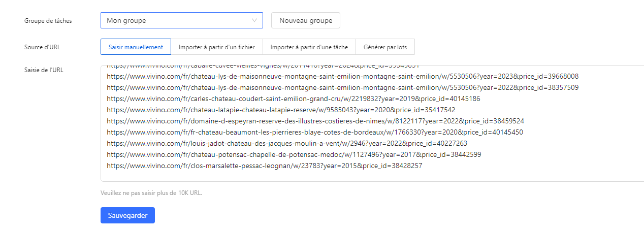644x229 pixels.
Task: Select the Générer par lots option
Action: 385,47
